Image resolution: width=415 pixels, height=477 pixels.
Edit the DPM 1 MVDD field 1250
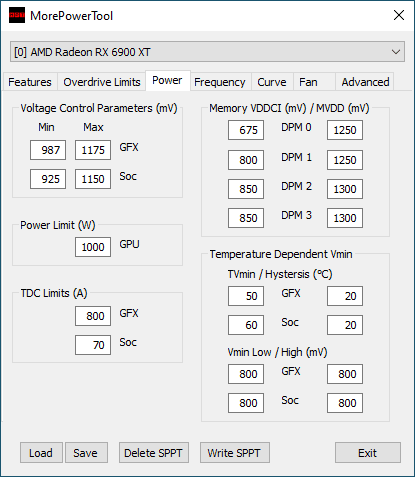pyautogui.click(x=345, y=160)
